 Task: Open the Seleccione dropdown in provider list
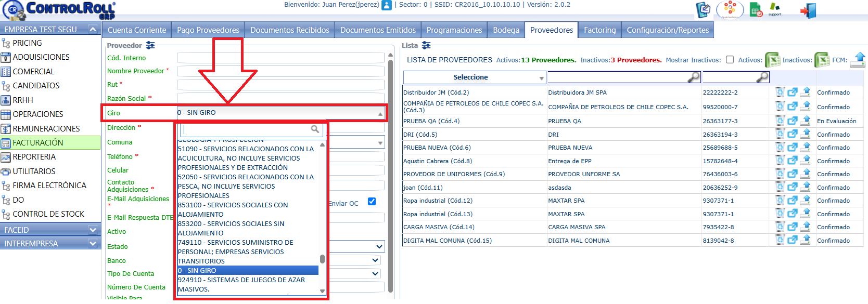click(x=474, y=77)
